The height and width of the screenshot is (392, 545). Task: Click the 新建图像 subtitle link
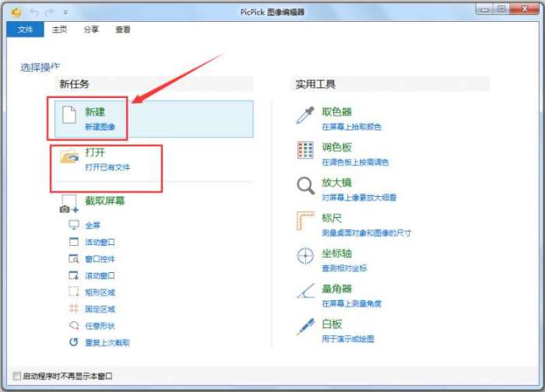pos(100,127)
